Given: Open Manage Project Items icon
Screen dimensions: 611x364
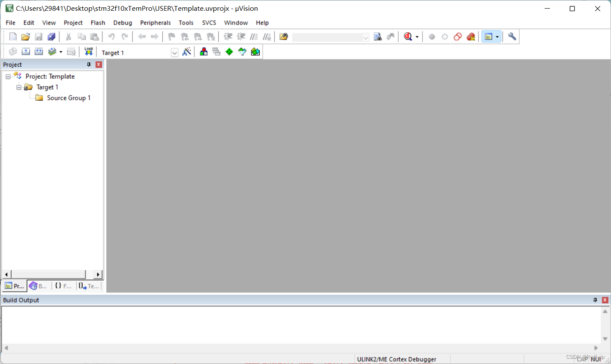Looking at the screenshot, I should click(x=204, y=52).
